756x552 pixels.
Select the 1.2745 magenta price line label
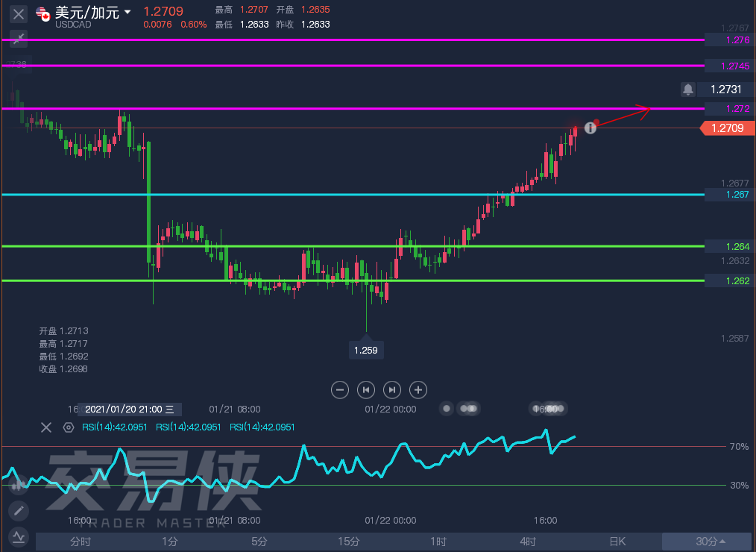(730, 66)
